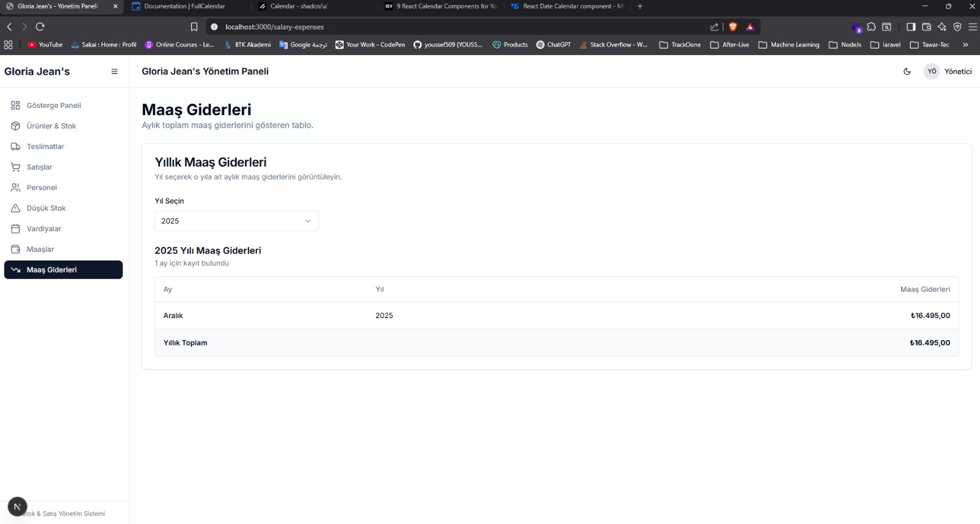Image resolution: width=980 pixels, height=524 pixels.
Task: Click the Satışlar shopping cart icon
Action: pos(15,167)
